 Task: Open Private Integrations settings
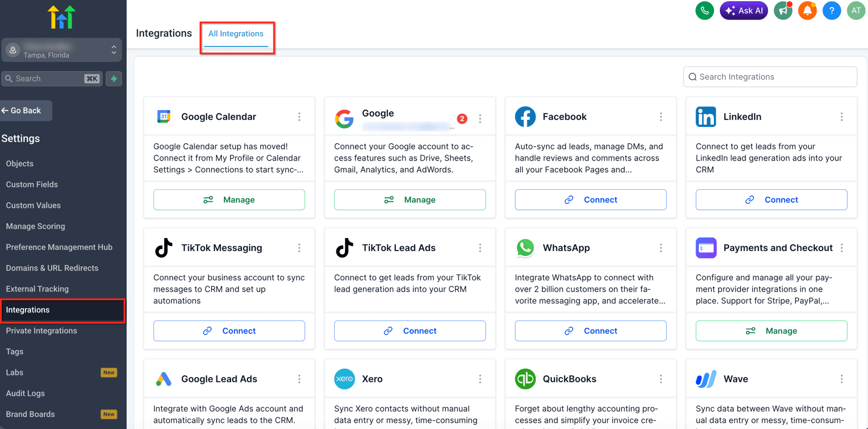tap(41, 331)
